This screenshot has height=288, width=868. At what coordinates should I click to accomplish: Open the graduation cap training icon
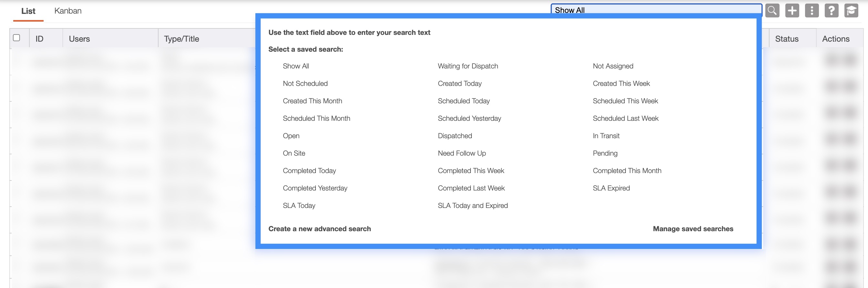tap(851, 10)
